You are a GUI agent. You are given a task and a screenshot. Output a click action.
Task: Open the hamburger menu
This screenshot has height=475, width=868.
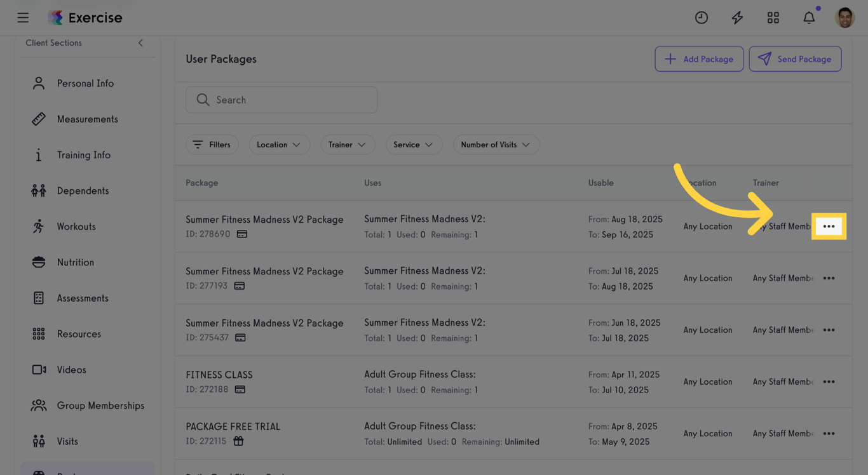point(23,18)
